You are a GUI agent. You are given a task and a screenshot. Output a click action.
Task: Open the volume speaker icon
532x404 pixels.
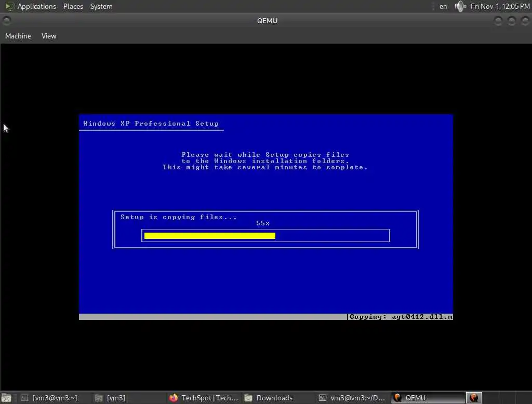(x=460, y=6)
